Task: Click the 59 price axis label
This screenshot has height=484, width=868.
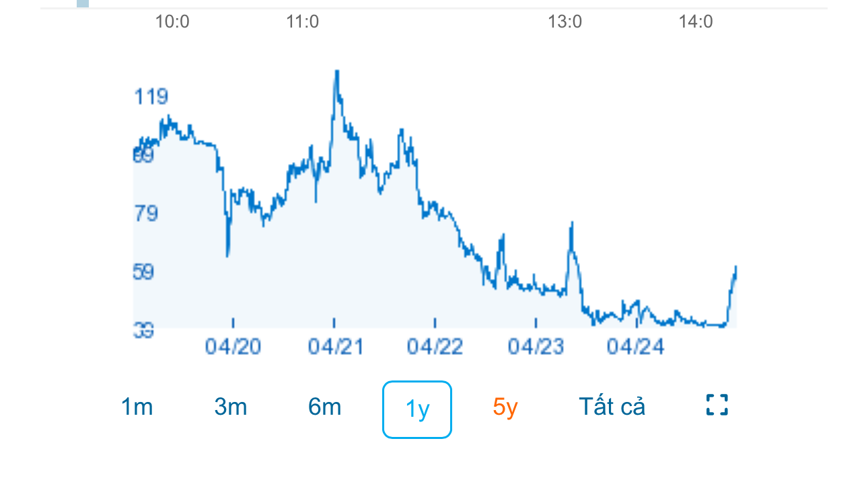Action: tap(147, 272)
